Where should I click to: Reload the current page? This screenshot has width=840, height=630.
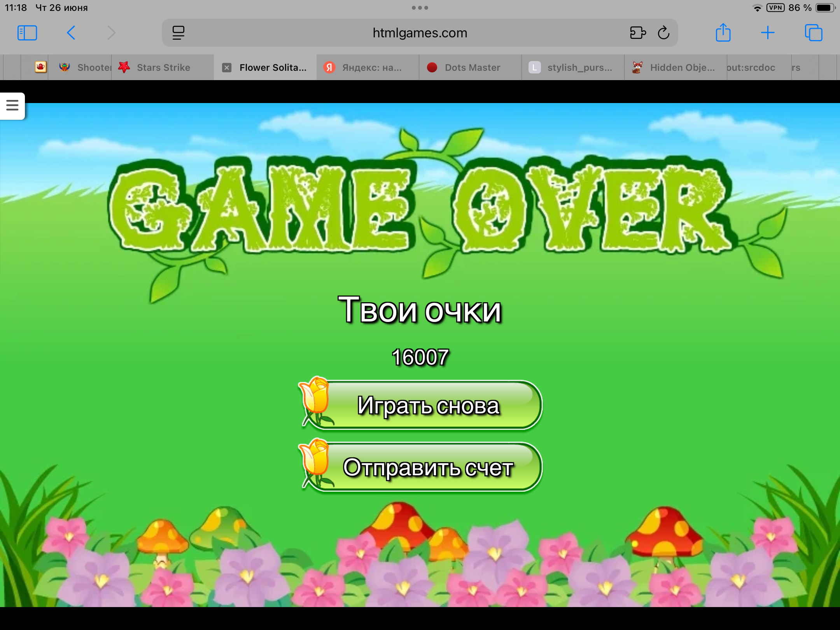(x=664, y=33)
